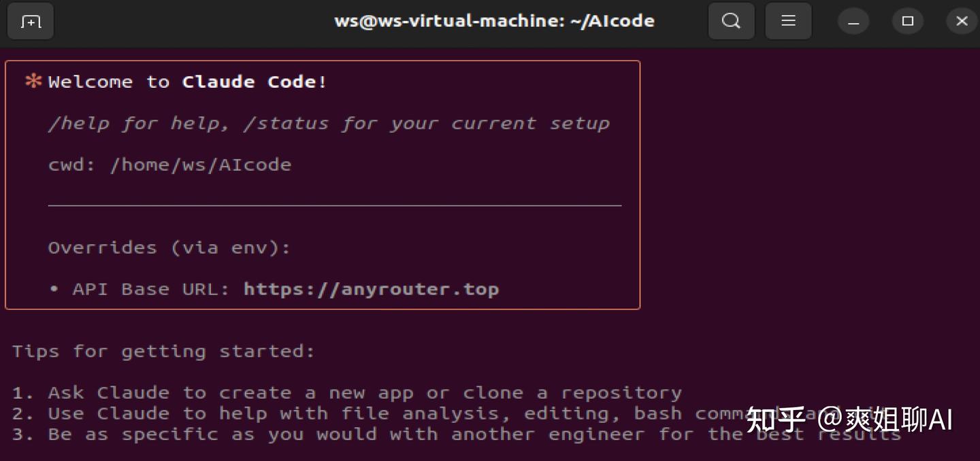
Task: Click the search icon in the title bar
Action: (x=731, y=22)
